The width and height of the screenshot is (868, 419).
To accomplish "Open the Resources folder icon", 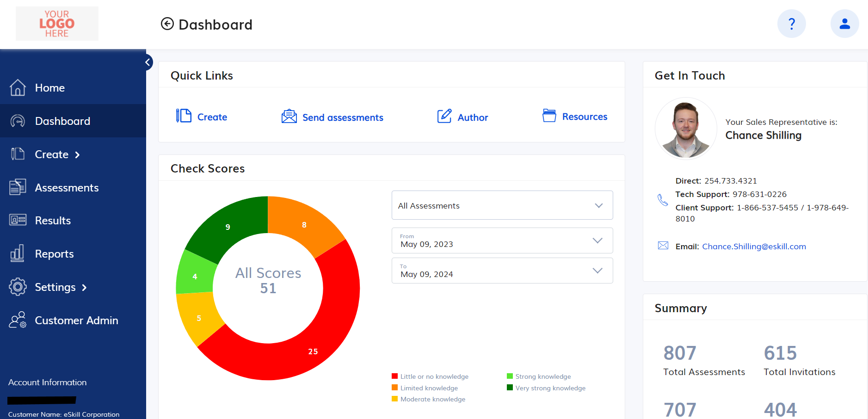I will coord(549,116).
